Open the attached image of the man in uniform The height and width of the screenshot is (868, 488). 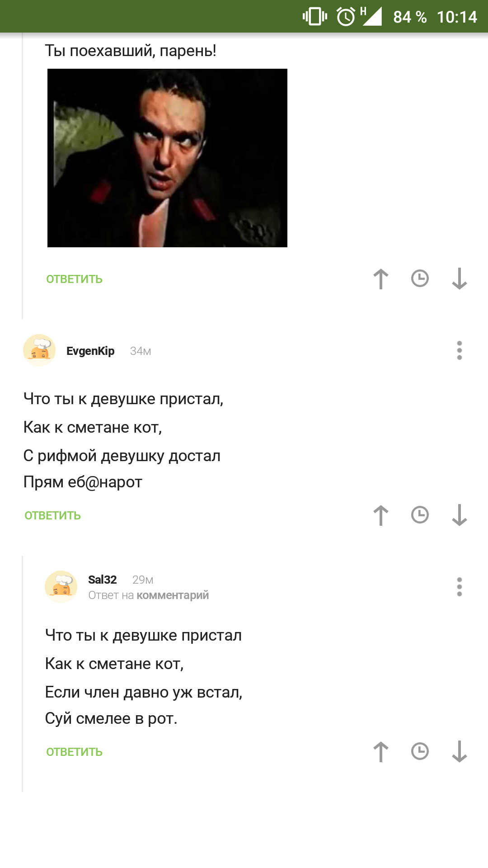167,158
